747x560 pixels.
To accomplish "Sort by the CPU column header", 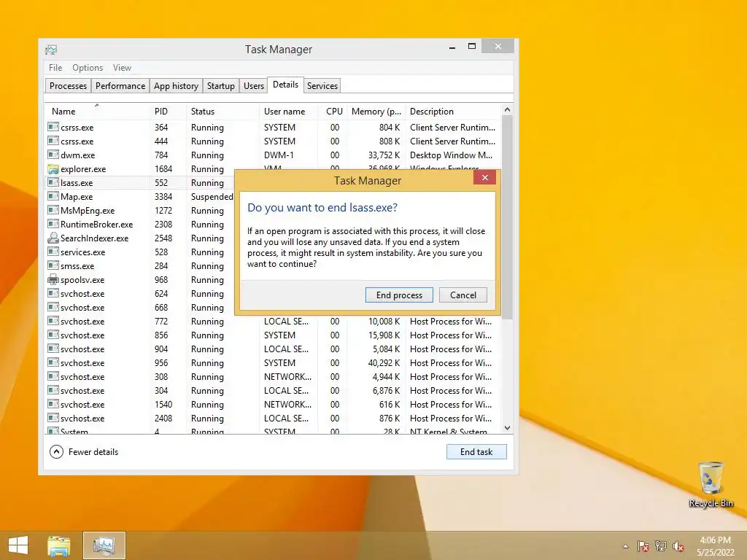I will (x=333, y=112).
